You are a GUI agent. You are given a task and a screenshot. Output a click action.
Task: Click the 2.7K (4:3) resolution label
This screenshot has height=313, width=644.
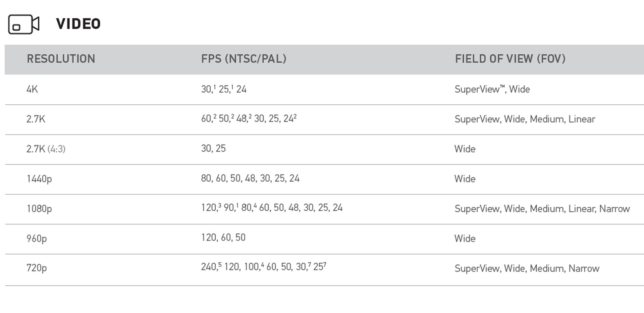coord(46,149)
